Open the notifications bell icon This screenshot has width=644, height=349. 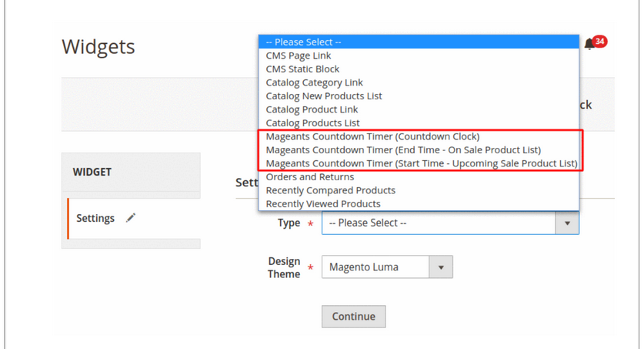coord(589,44)
